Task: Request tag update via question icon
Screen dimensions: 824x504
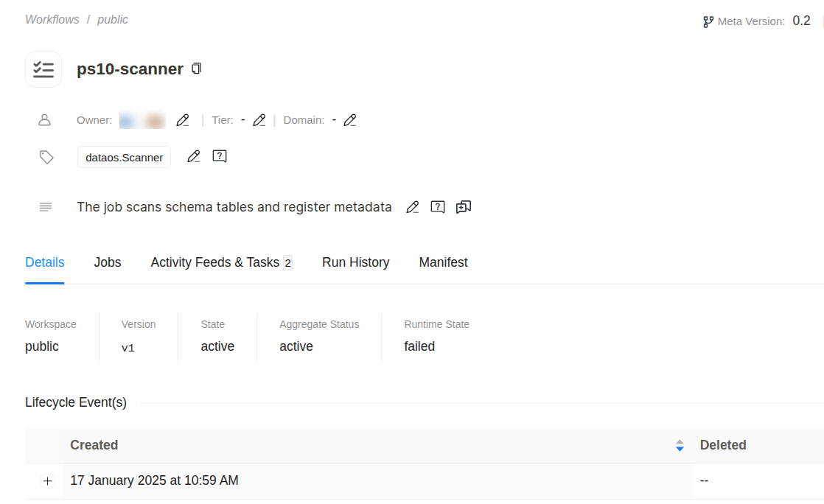Action: tap(219, 156)
